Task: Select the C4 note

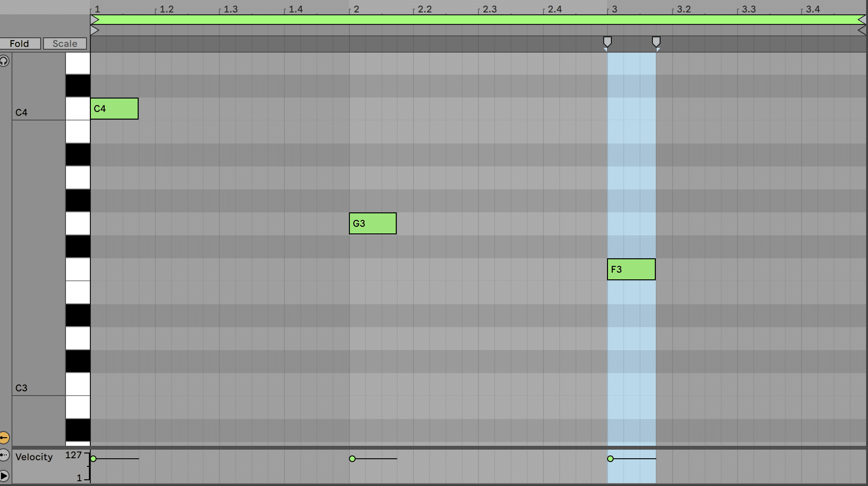Action: coord(114,109)
